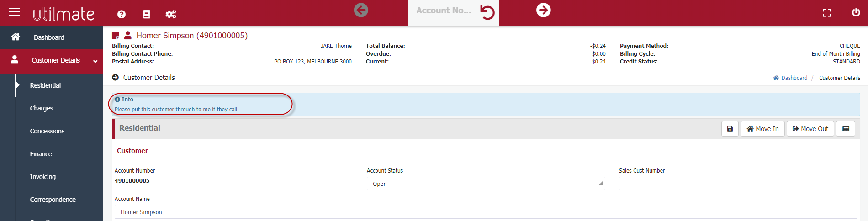This screenshot has height=221, width=868.
Task: Open Concessions in the sidebar
Action: (x=47, y=131)
